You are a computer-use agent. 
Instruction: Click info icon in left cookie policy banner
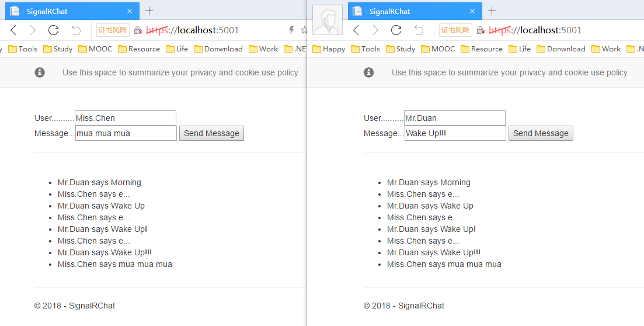[x=40, y=72]
